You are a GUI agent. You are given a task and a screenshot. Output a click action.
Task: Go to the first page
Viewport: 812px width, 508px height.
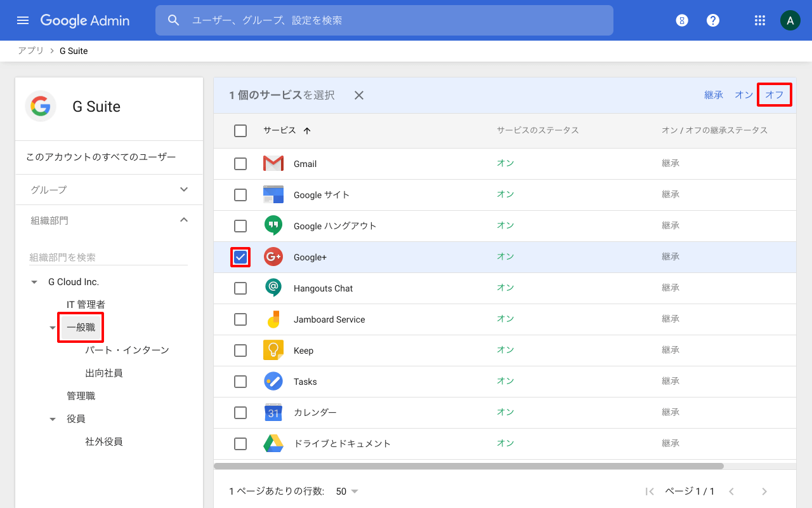click(x=650, y=491)
